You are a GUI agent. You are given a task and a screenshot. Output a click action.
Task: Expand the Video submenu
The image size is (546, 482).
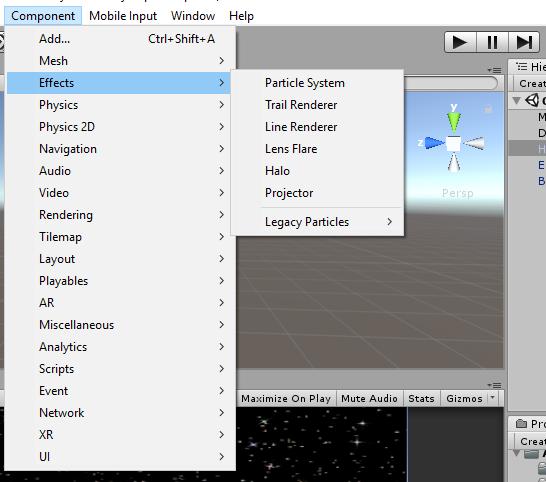coord(118,193)
